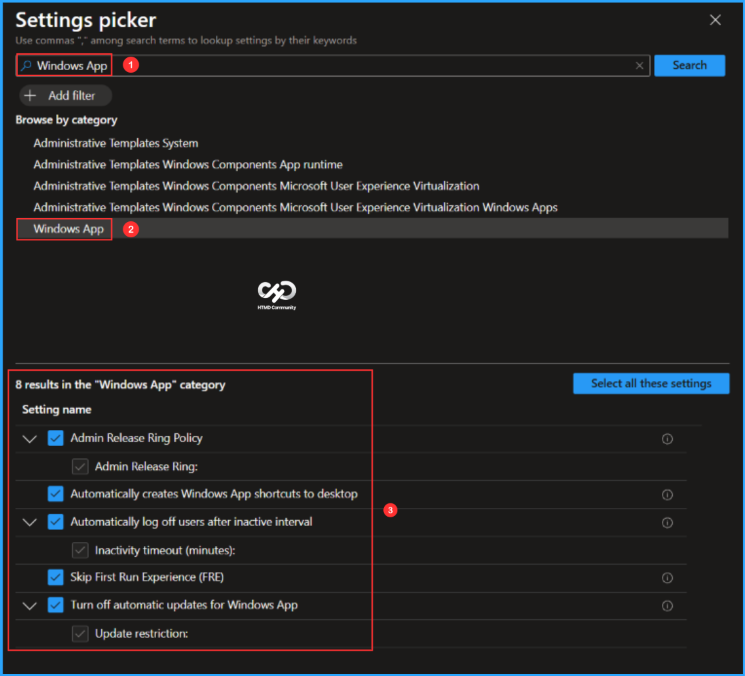Viewport: 745px width, 676px height.
Task: Uncheck Automatically log off users after inactive interval
Action: 56,522
